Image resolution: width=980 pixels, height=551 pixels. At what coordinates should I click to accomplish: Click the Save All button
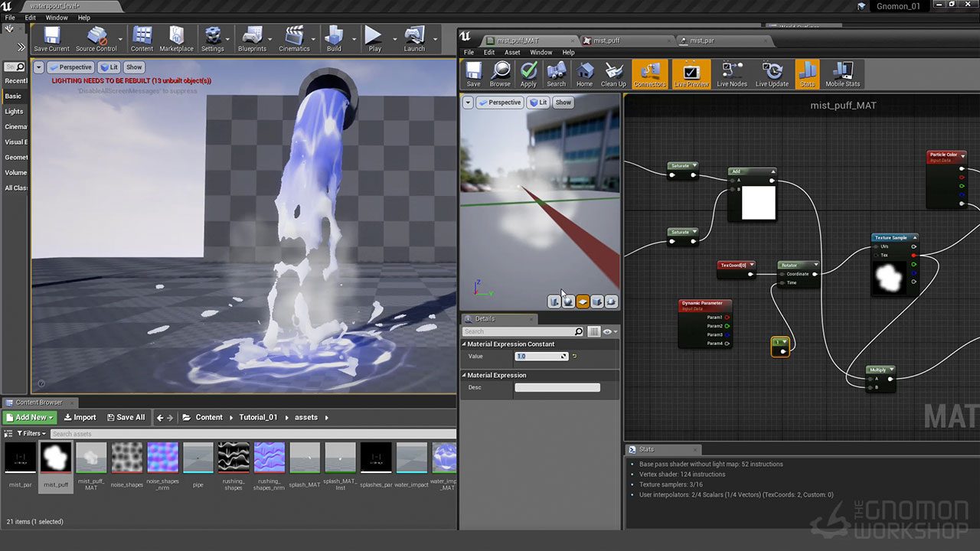[x=126, y=417]
